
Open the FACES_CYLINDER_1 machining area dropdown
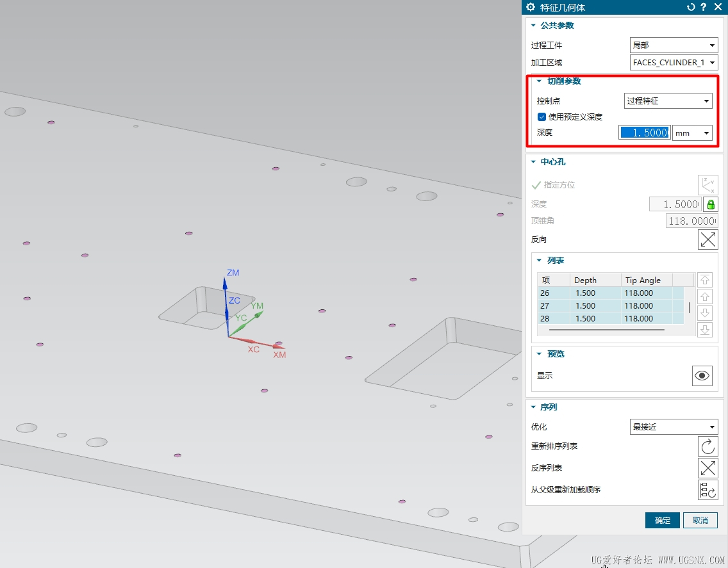click(674, 62)
